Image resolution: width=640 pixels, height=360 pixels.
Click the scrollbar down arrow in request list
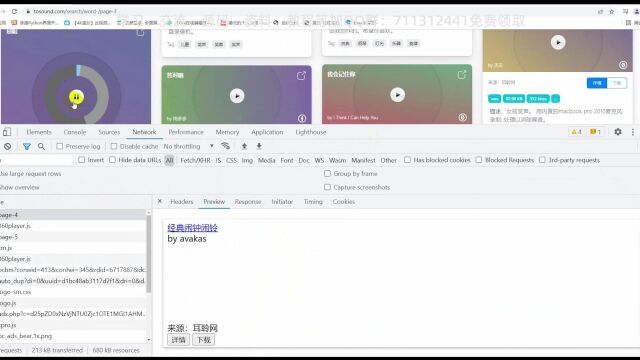[149, 340]
